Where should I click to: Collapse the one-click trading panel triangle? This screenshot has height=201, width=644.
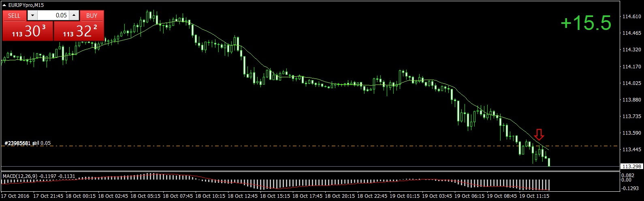click(x=4, y=5)
